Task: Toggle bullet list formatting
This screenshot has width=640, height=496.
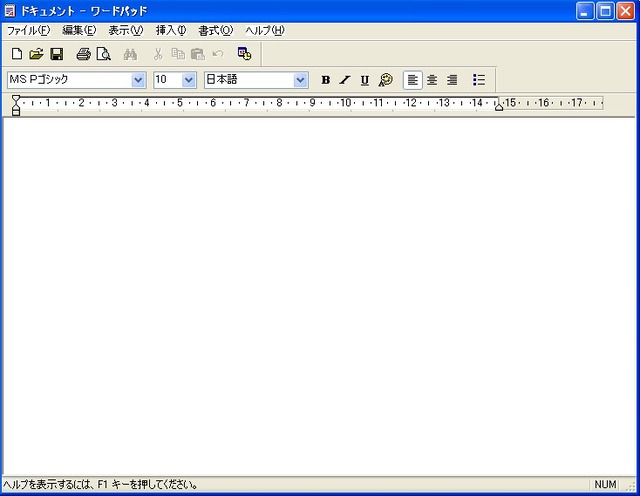Action: [x=479, y=80]
